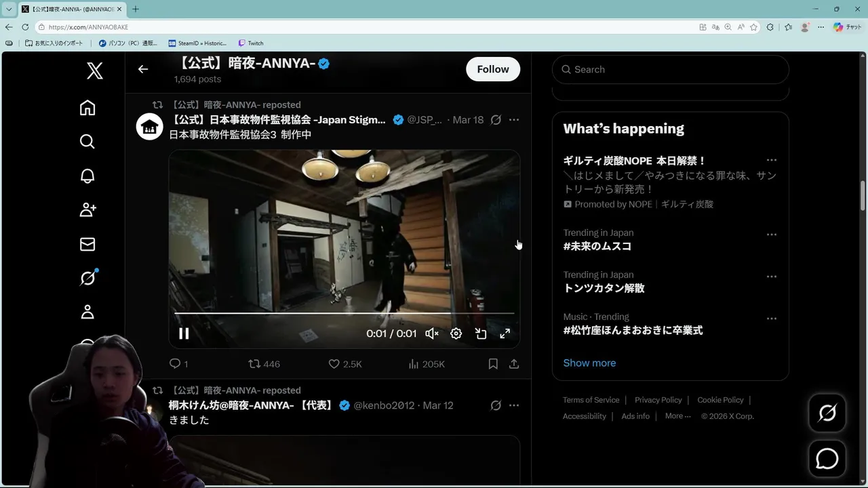Focus the X Search field
The width and height of the screenshot is (868, 488).
click(x=671, y=69)
